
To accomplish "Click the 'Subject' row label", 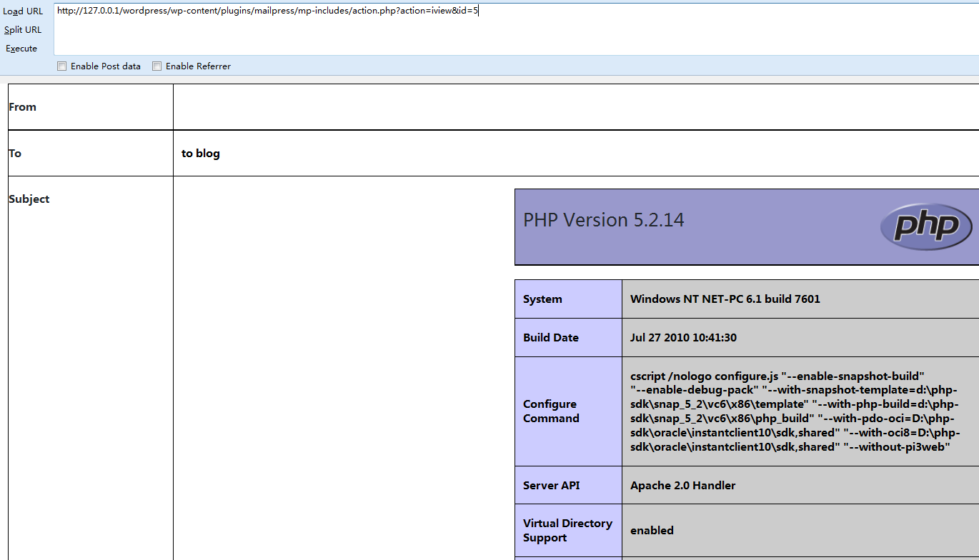I will click(x=29, y=199).
